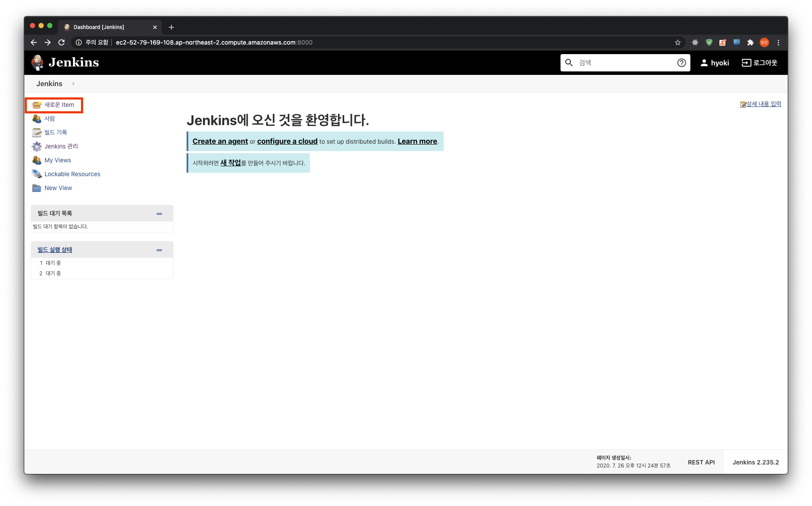
Task: Follow the Learn more link
Action: point(417,142)
